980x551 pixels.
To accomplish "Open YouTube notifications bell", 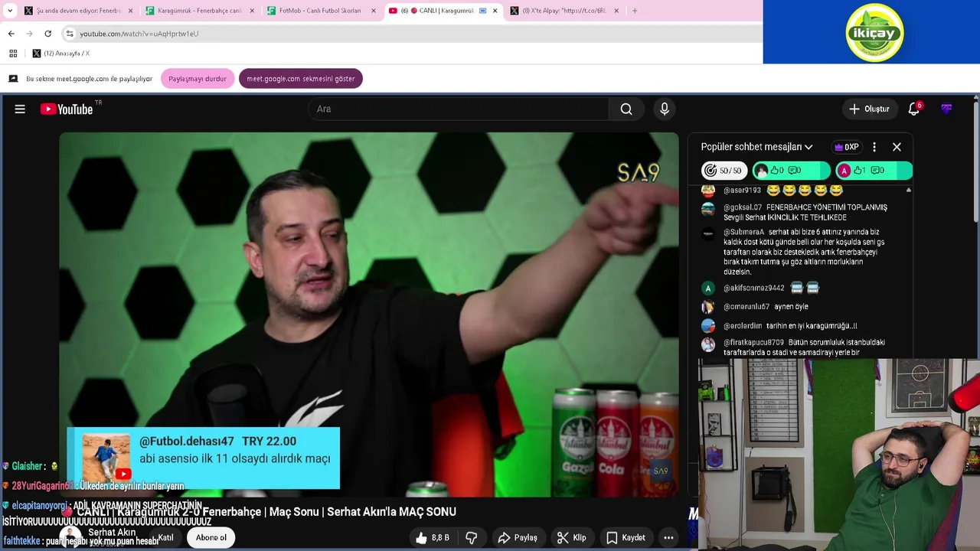I will [914, 109].
